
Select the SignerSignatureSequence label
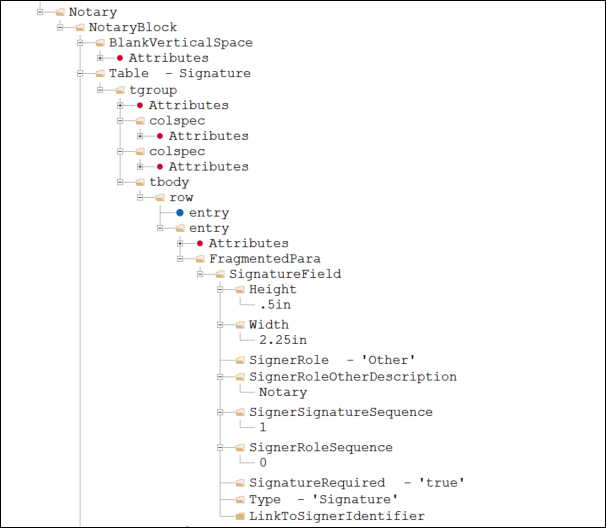coord(341,412)
